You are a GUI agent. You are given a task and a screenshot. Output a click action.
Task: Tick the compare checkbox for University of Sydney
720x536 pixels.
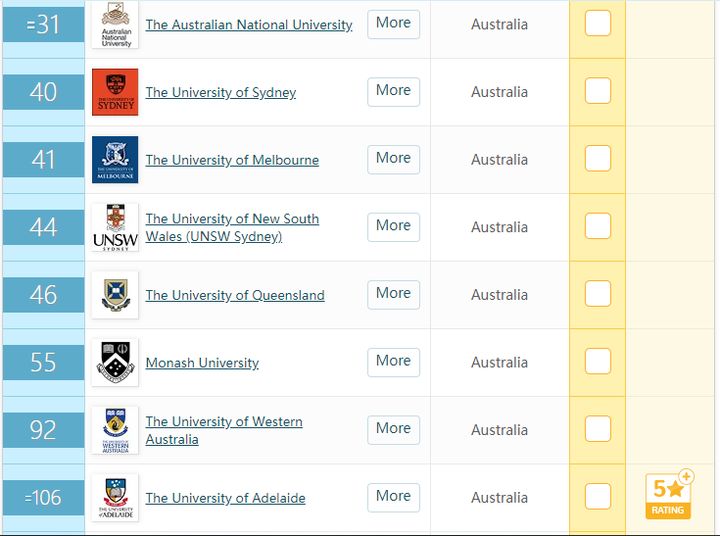pos(597,90)
